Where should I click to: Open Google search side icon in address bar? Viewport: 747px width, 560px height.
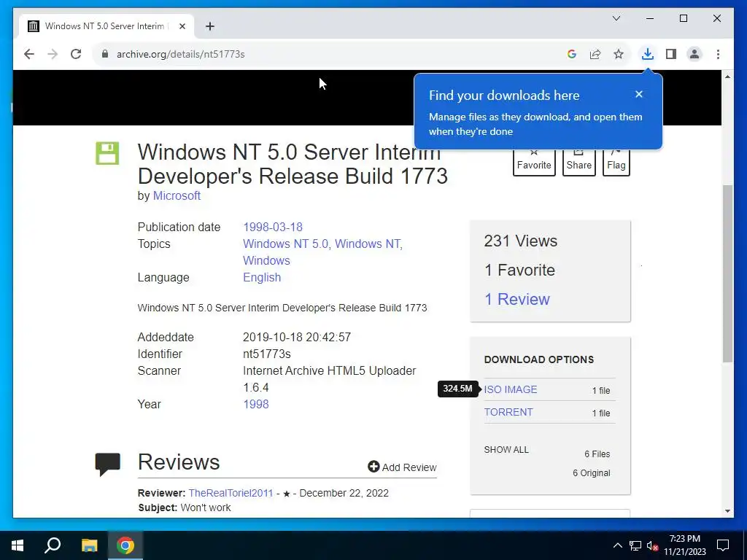tap(572, 54)
